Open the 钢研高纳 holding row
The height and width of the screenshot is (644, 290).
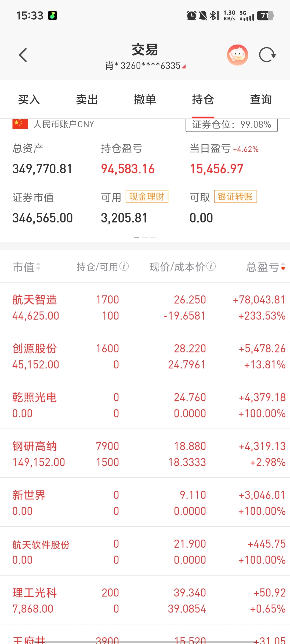point(145,453)
